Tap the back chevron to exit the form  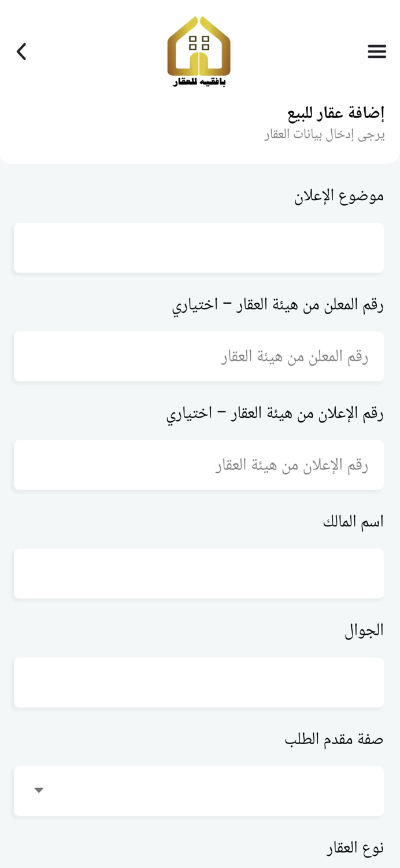[x=21, y=52]
